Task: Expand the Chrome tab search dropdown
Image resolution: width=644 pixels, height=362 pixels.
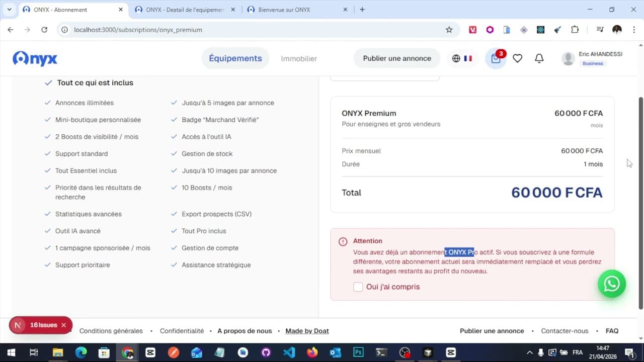Action: tap(9, 10)
